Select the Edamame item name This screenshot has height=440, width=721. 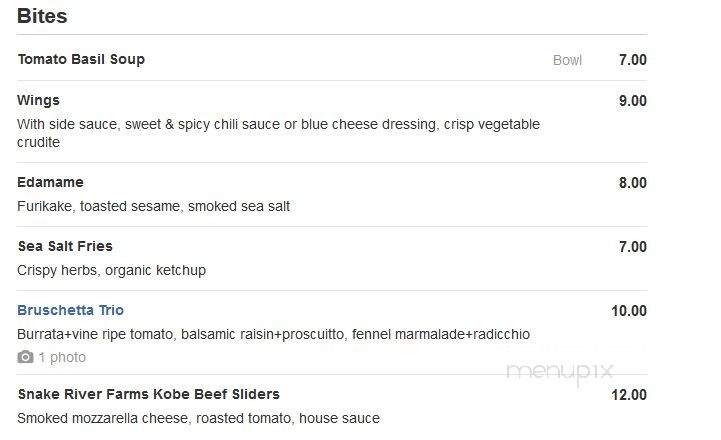point(50,182)
